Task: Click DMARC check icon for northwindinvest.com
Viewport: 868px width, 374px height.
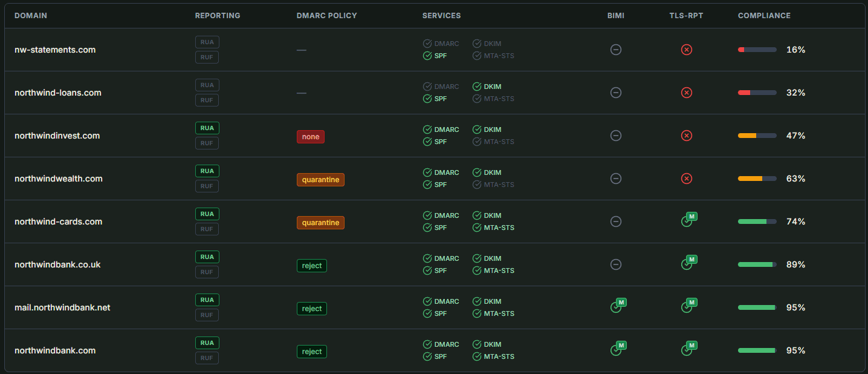Action: tap(427, 130)
